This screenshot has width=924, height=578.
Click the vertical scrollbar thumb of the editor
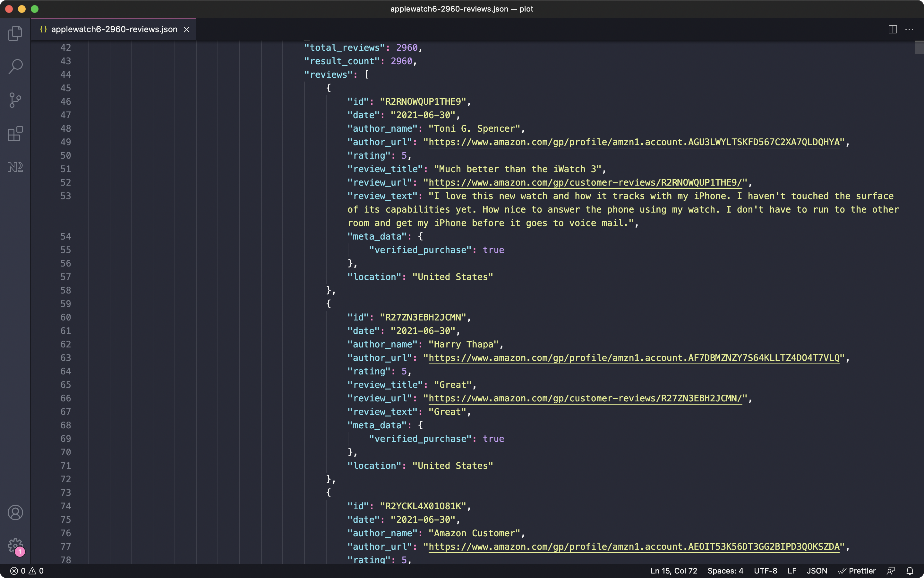pos(919,48)
